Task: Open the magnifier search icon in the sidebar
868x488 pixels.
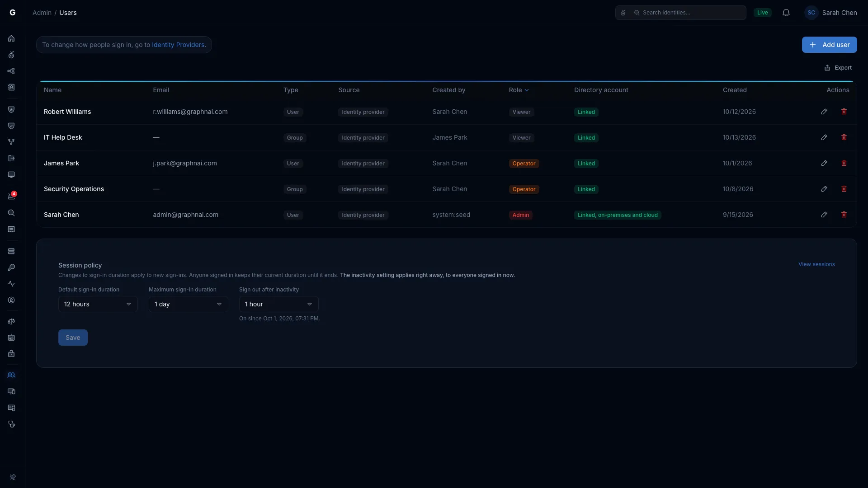Action: tap(11, 213)
